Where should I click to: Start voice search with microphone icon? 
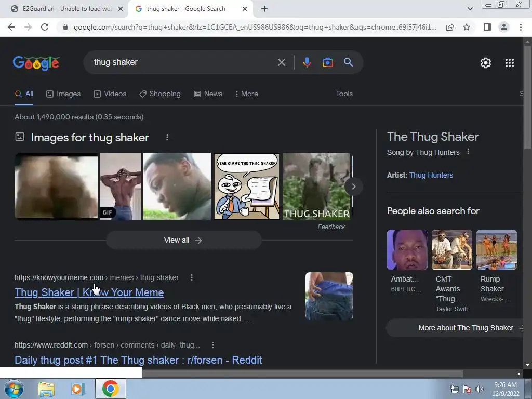[307, 62]
